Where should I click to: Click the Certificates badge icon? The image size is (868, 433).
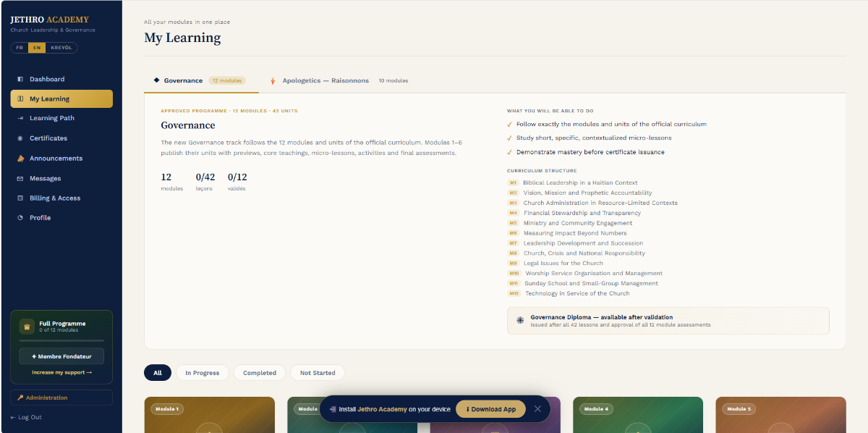click(20, 138)
